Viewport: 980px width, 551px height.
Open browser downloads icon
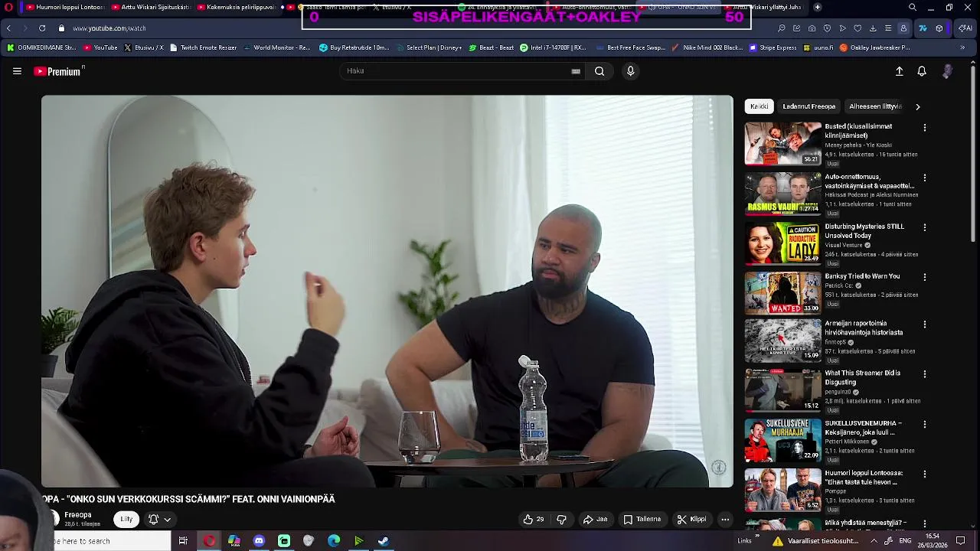click(x=873, y=28)
